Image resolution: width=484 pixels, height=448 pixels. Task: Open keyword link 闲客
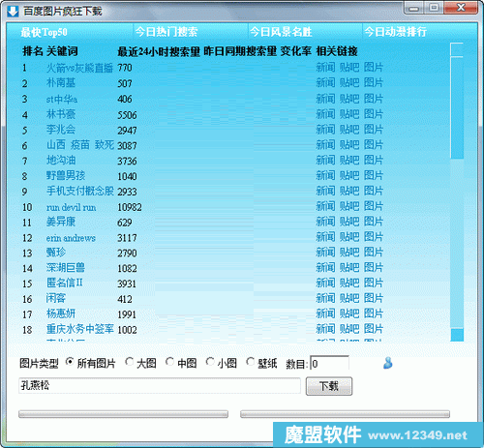pos(56,298)
